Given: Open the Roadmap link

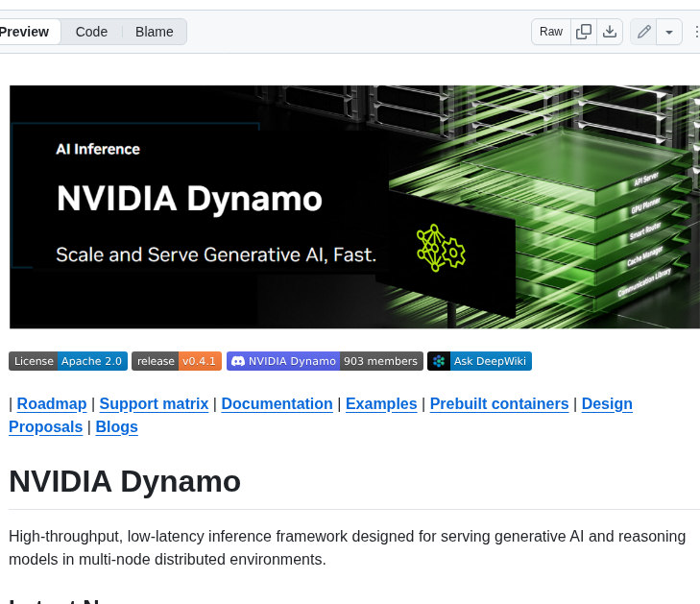Looking at the screenshot, I should 52,403.
